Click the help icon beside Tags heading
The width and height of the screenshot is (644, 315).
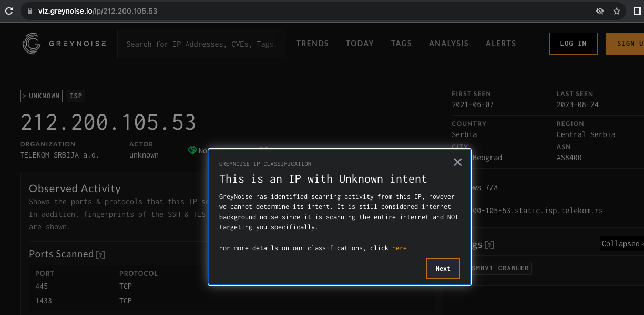tap(489, 245)
